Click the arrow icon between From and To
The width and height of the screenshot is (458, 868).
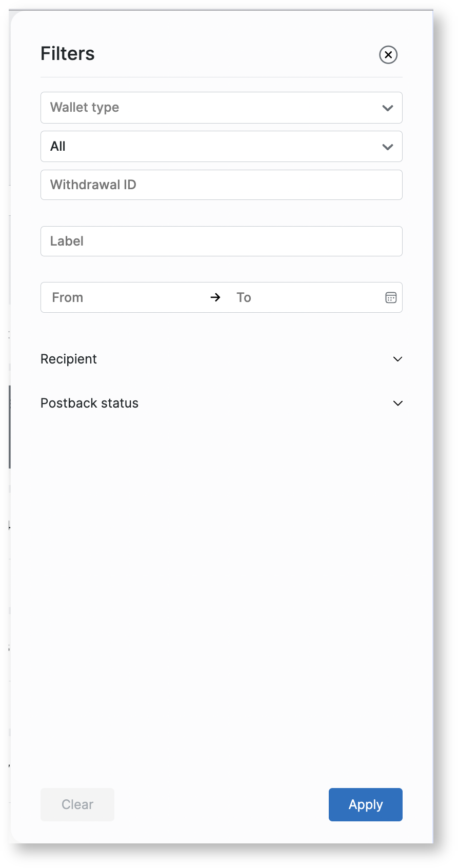click(x=215, y=297)
